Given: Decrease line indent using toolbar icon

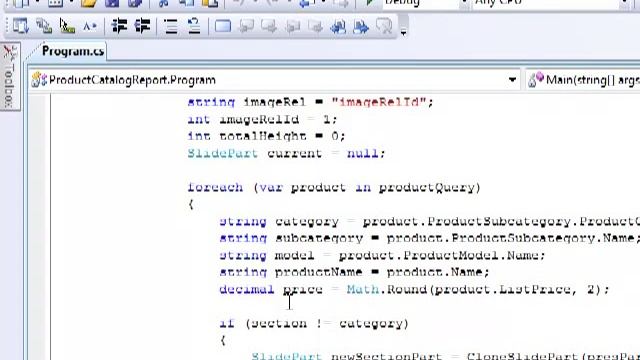Looking at the screenshot, I should (119, 27).
